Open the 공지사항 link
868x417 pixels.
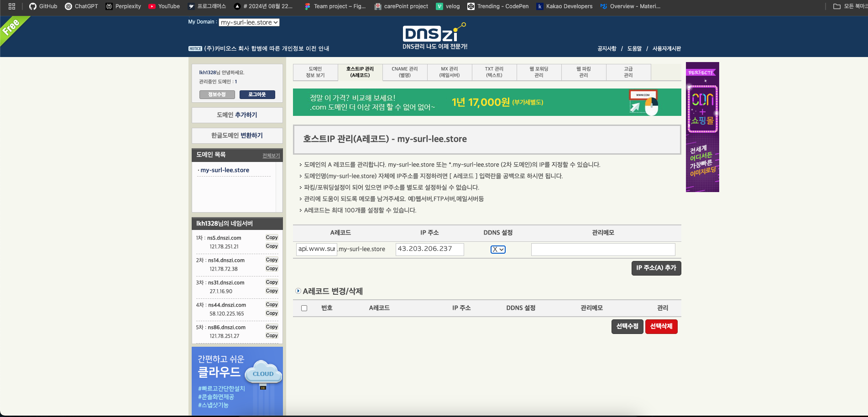pyautogui.click(x=607, y=48)
